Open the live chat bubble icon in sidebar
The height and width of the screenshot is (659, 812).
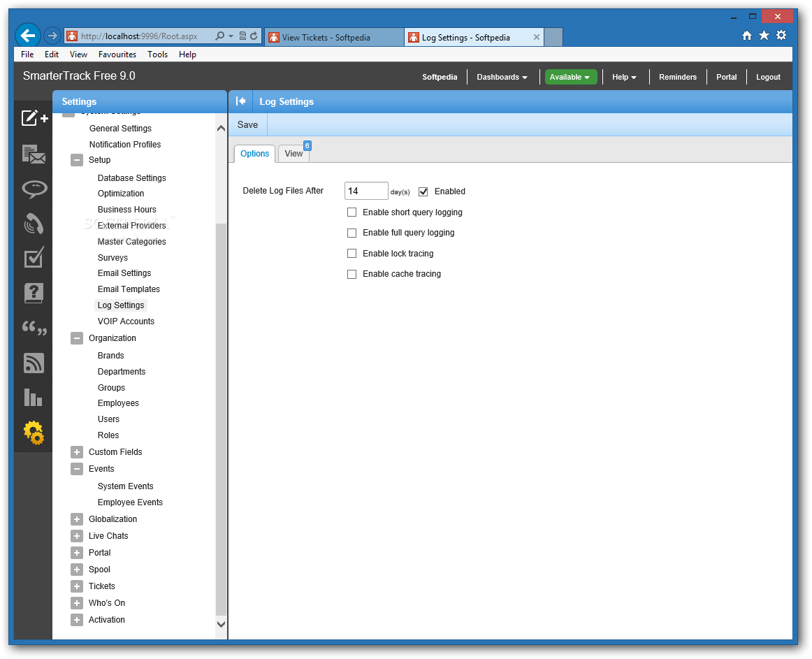(34, 189)
